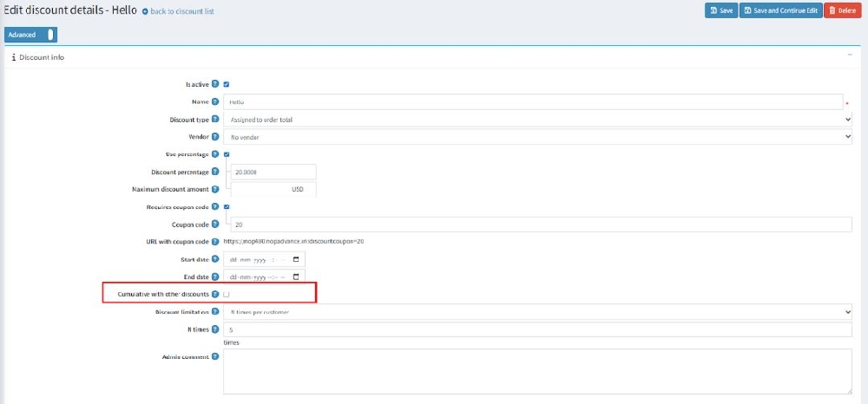The image size is (868, 404).
Task: Uncheck the Is active checkbox
Action: click(x=227, y=85)
